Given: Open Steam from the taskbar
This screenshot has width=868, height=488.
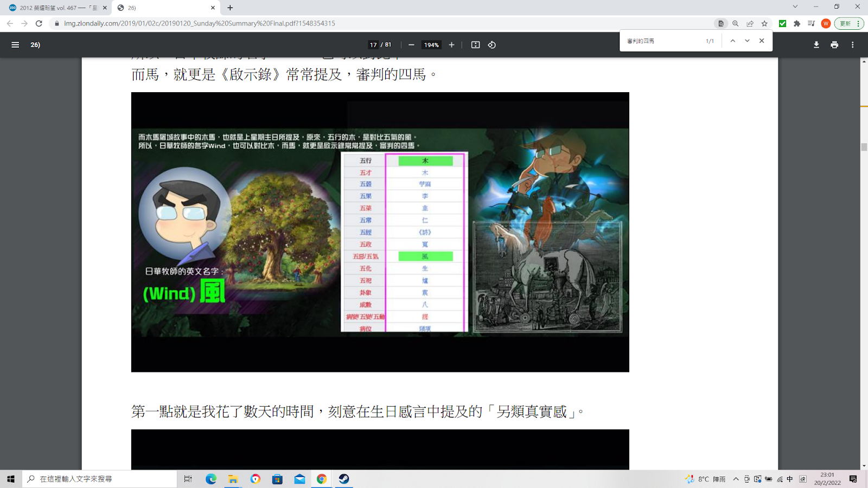Looking at the screenshot, I should click(344, 479).
